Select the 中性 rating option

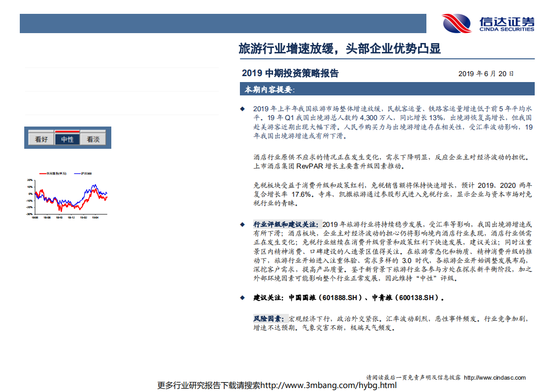[67, 139]
